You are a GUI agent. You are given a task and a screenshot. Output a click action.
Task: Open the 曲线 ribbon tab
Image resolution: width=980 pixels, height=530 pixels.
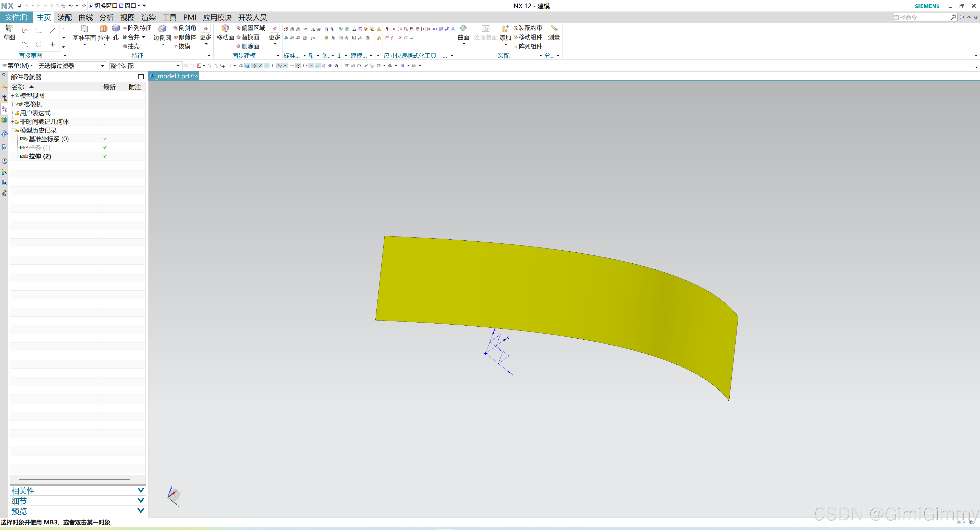85,18
